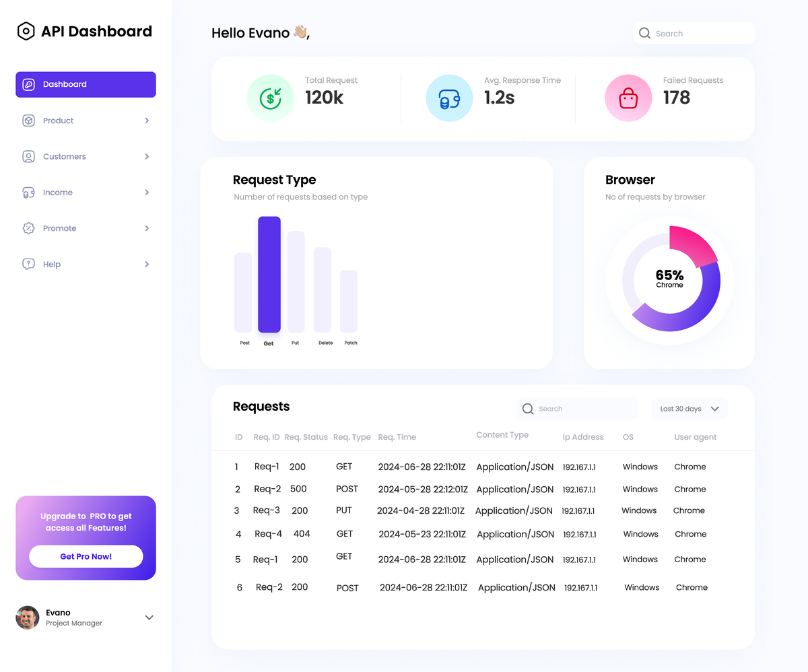808x672 pixels.
Task: Open the Last 30 days dropdown
Action: pos(689,409)
